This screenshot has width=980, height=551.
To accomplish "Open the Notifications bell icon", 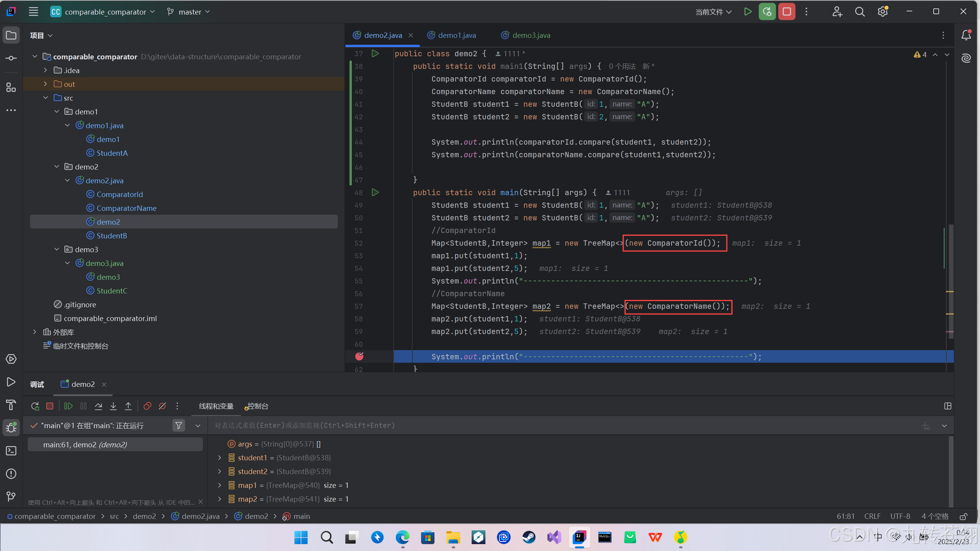I will tap(966, 35).
